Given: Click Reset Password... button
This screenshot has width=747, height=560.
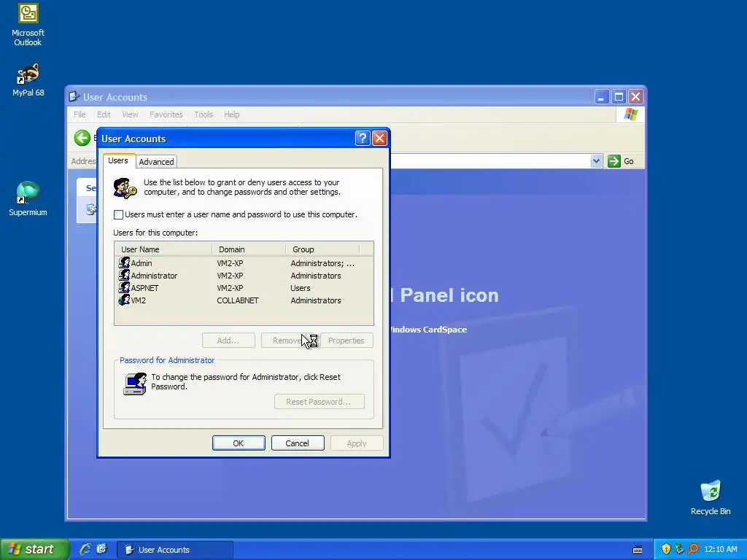Looking at the screenshot, I should point(320,402).
